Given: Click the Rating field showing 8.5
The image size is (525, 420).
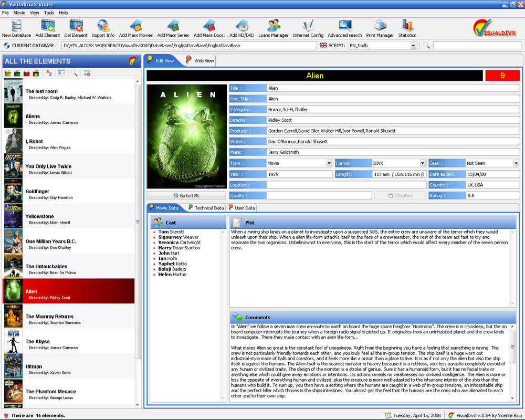Looking at the screenshot, I should pyautogui.click(x=492, y=195).
